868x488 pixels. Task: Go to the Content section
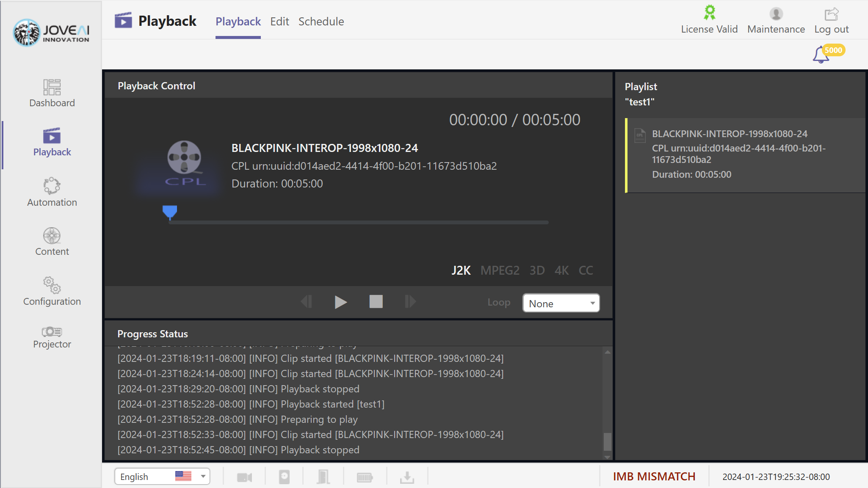[x=52, y=242]
